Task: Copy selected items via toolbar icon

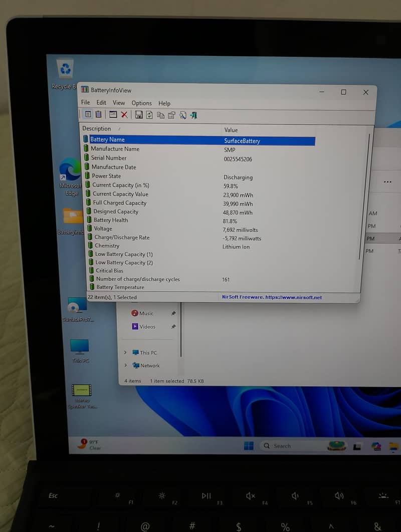Action: (160, 115)
